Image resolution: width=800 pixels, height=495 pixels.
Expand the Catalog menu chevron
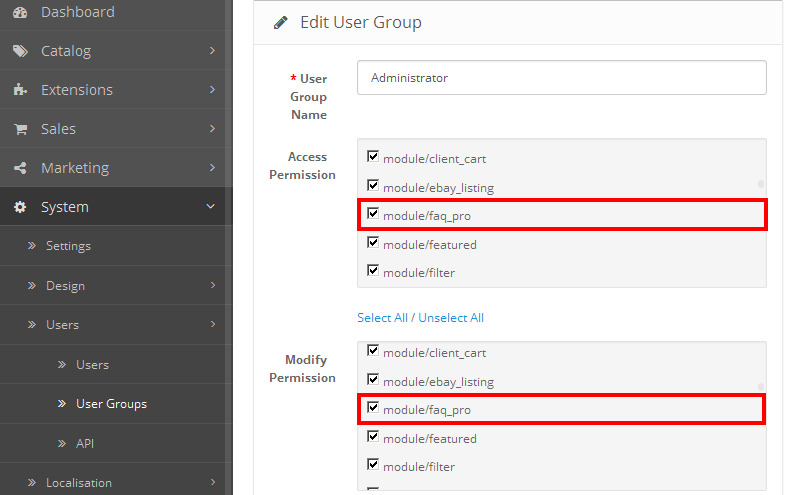click(x=212, y=51)
